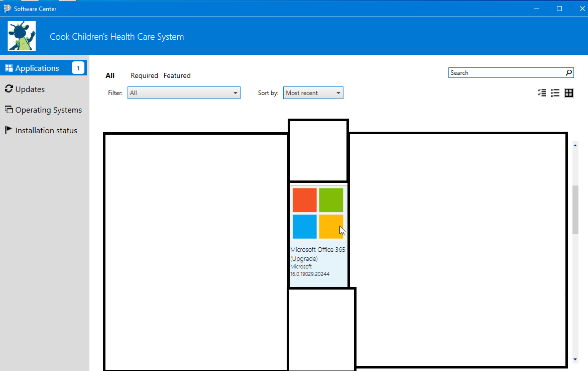Click the Cook Children's logo in the header
Image resolution: width=588 pixels, height=371 pixels.
(x=21, y=36)
